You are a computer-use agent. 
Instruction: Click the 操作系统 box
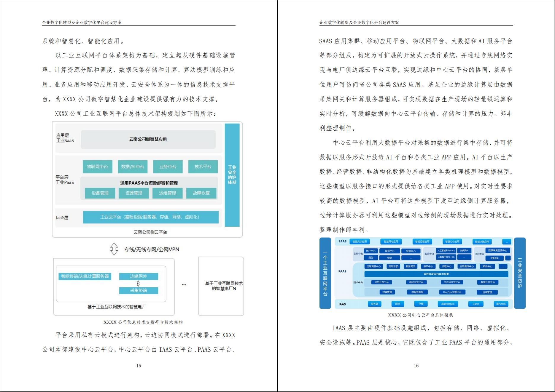tap(501, 304)
